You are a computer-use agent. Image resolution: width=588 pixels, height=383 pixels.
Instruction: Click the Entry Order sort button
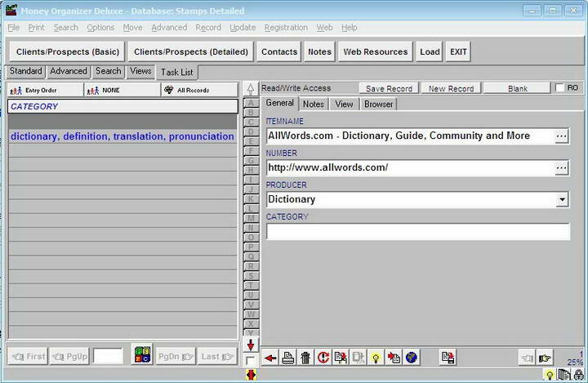tap(45, 91)
